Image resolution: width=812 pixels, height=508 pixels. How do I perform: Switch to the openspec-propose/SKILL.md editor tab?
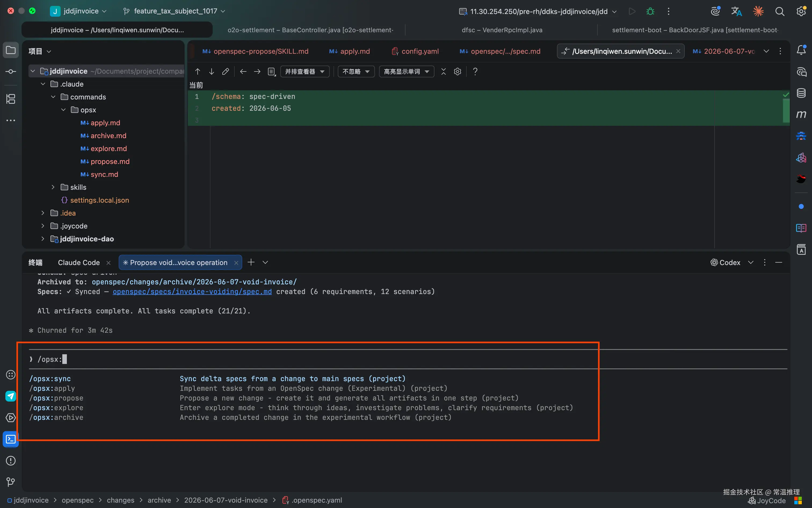pyautogui.click(x=255, y=51)
